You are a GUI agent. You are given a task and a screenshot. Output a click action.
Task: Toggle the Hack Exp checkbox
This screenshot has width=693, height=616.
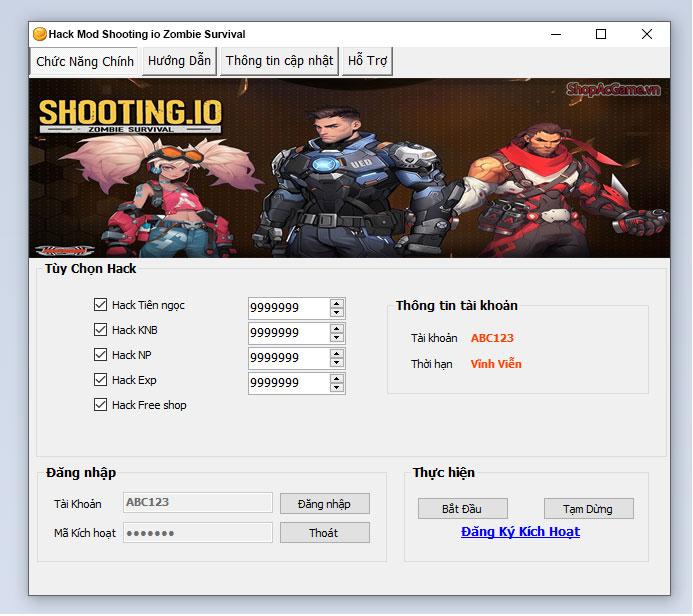[100, 380]
